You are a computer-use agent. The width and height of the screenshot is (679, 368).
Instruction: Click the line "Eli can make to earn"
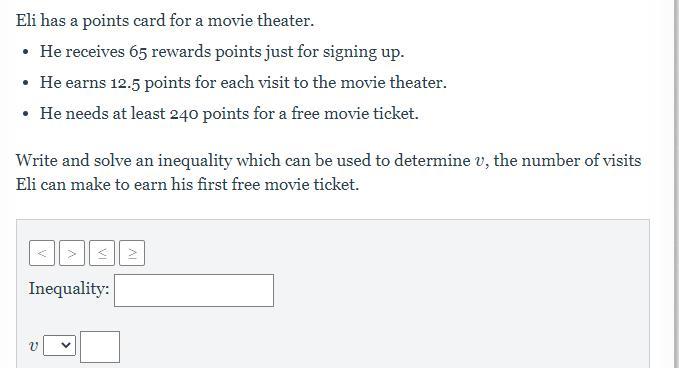pyautogui.click(x=188, y=185)
